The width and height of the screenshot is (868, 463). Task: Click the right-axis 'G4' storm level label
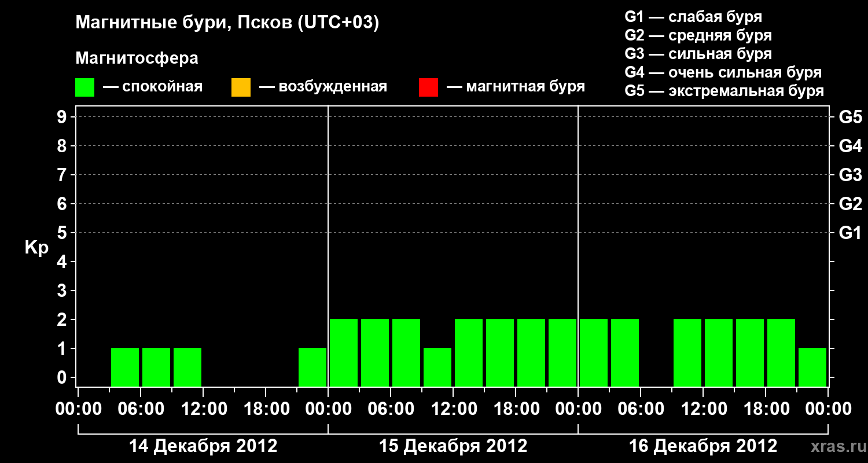click(x=850, y=146)
